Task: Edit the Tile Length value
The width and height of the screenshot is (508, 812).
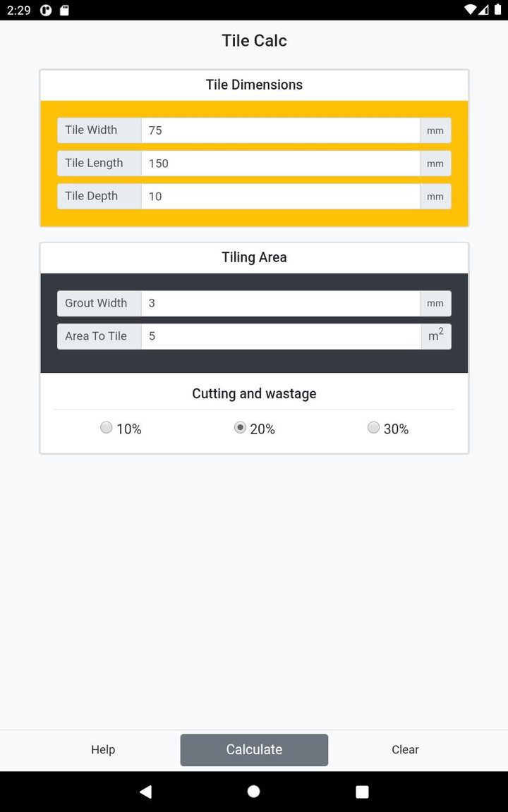Action: 280,164
